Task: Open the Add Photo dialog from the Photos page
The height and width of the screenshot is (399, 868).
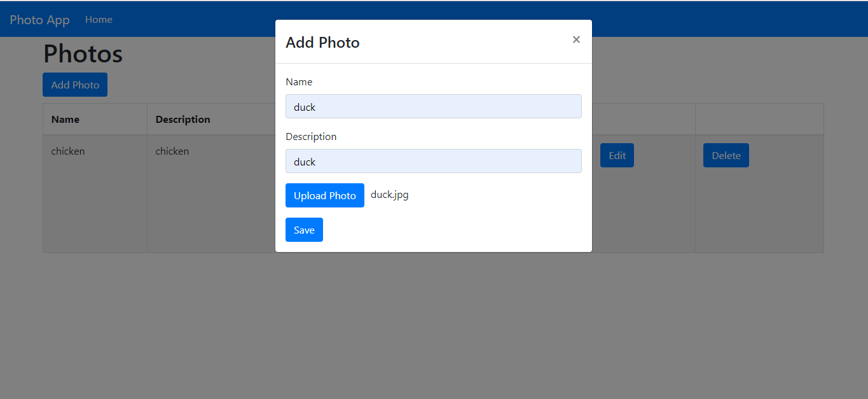Action: tap(74, 84)
